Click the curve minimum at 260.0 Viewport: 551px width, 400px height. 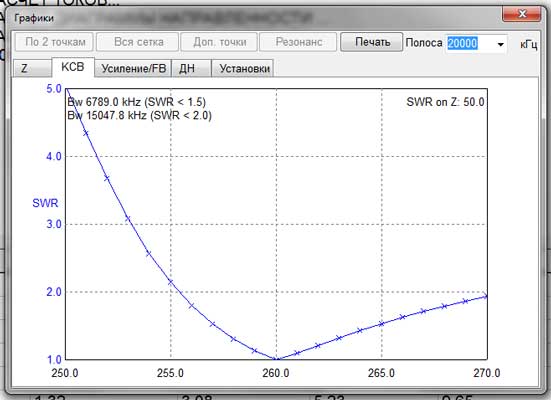point(276,359)
